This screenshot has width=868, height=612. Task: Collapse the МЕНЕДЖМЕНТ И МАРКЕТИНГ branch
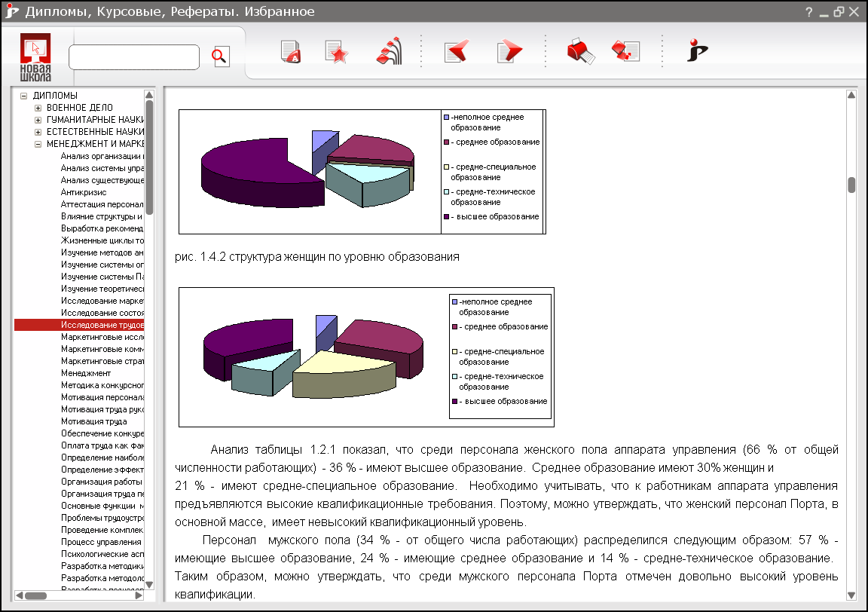click(38, 144)
